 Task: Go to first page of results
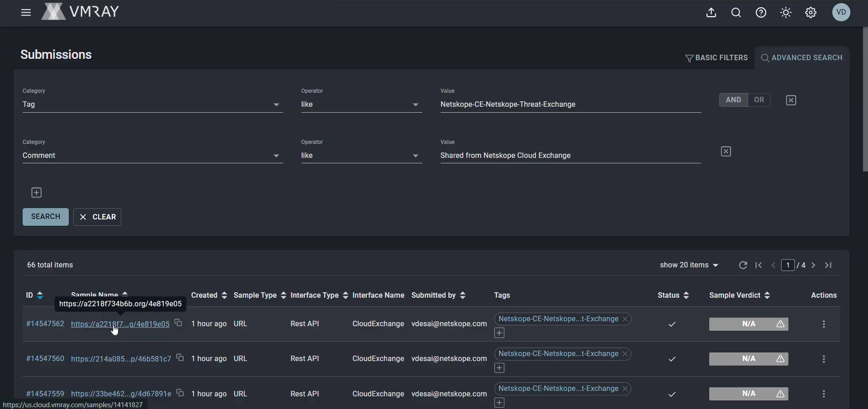(759, 265)
